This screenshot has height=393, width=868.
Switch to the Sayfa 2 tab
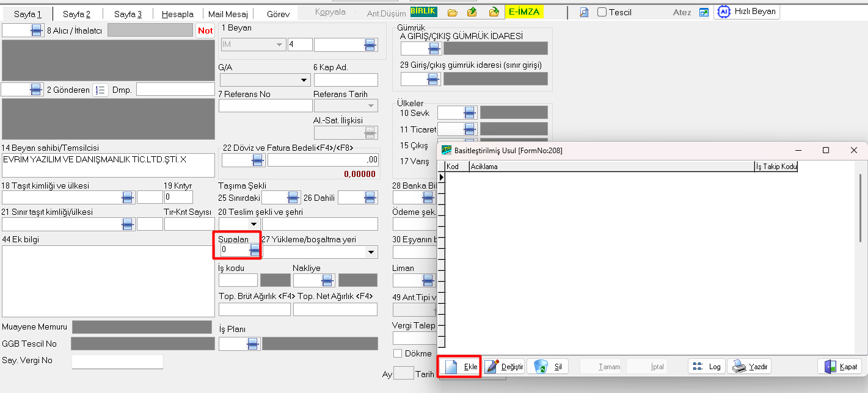(76, 14)
